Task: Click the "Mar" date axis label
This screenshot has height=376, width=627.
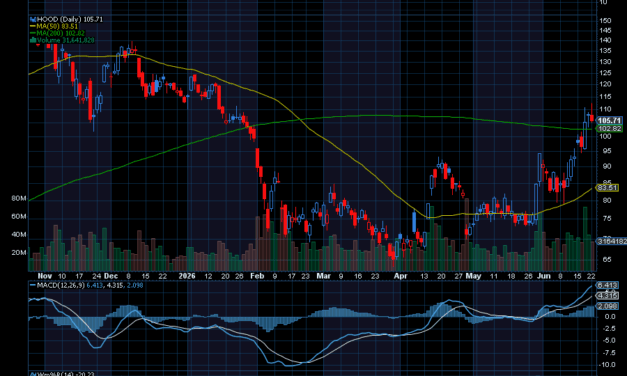Action: tap(323, 276)
